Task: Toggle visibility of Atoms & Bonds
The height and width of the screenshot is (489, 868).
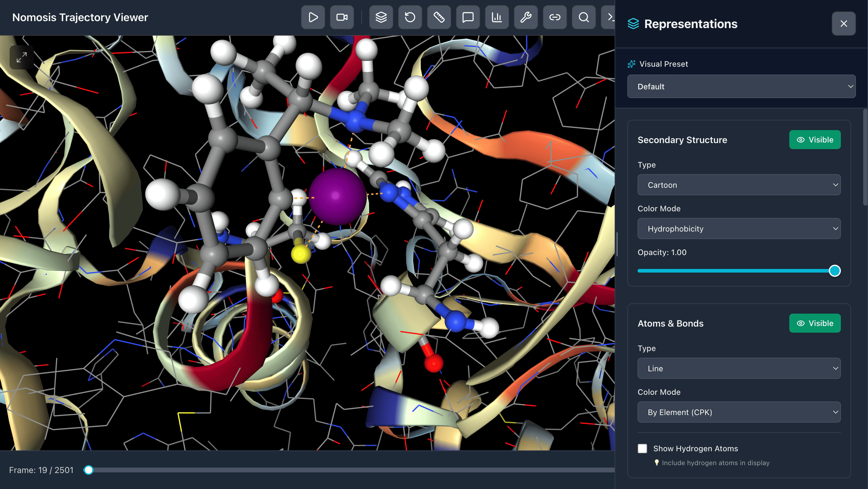Action: (x=815, y=323)
